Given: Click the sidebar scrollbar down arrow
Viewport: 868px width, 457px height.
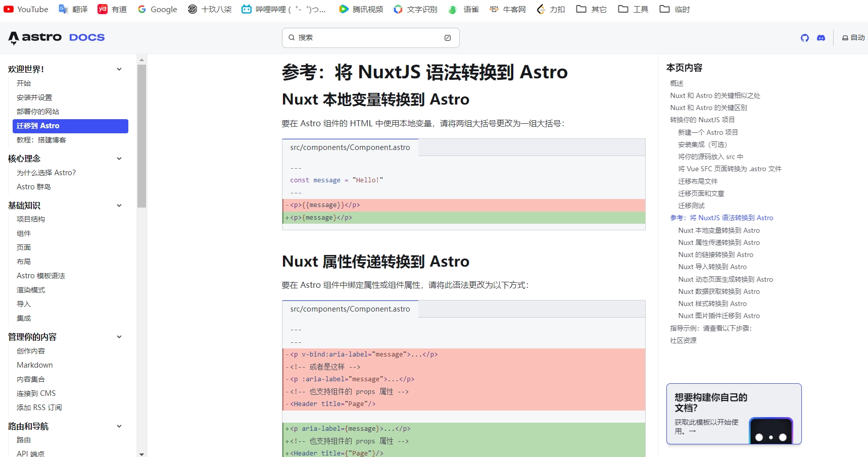Looking at the screenshot, I should point(141,454).
